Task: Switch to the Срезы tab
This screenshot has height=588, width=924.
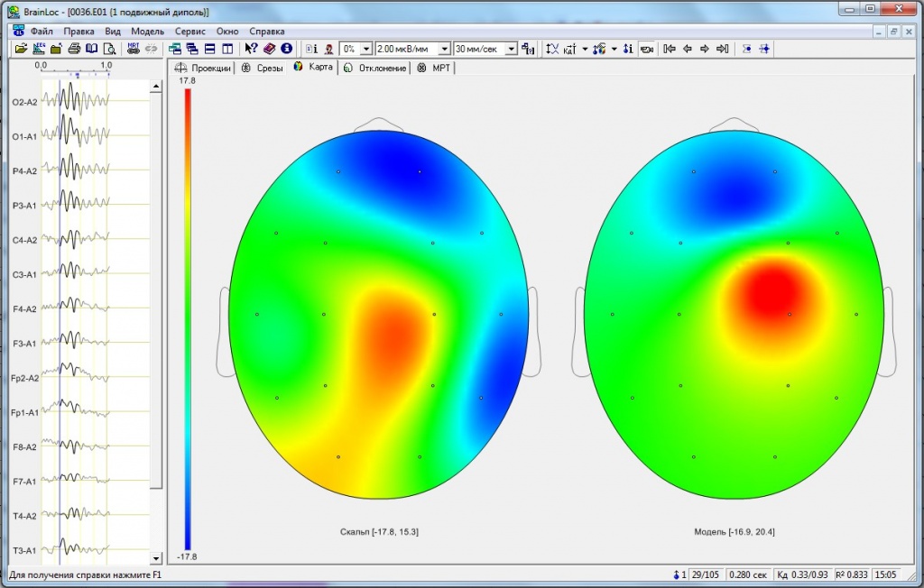Action: click(263, 69)
